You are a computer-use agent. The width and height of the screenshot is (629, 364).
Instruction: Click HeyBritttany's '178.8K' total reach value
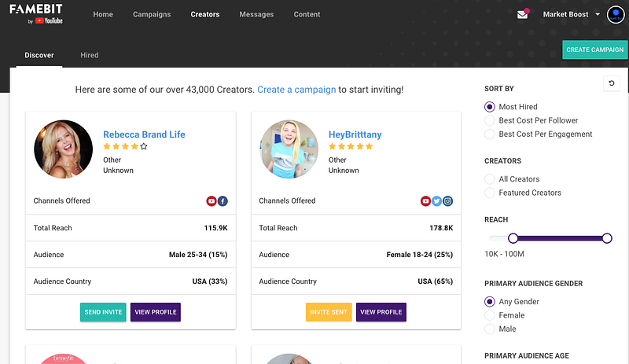[x=441, y=228]
